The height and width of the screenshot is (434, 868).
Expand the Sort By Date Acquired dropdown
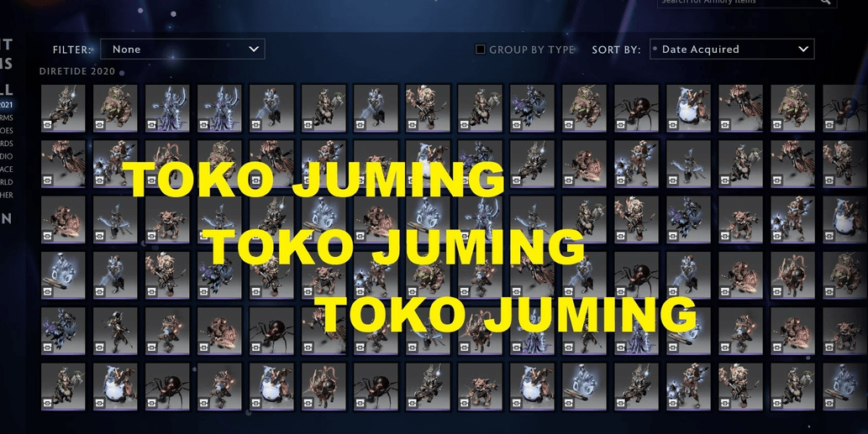pos(732,50)
